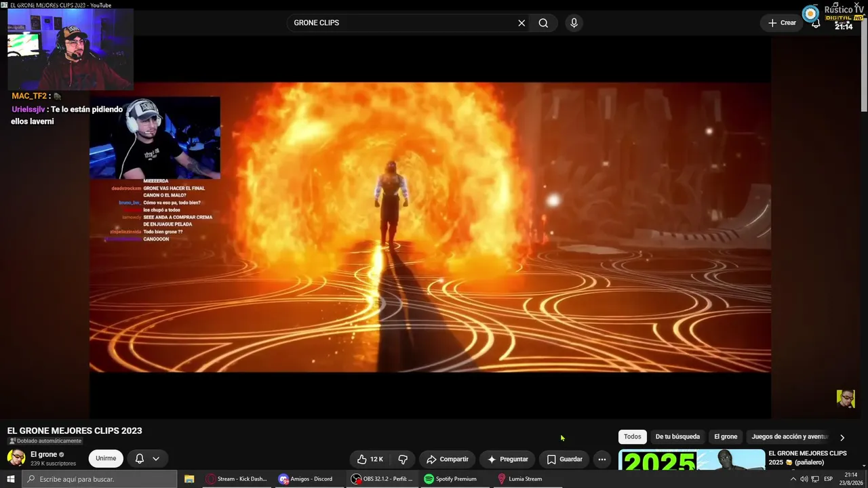Click the Crear button

click(782, 23)
